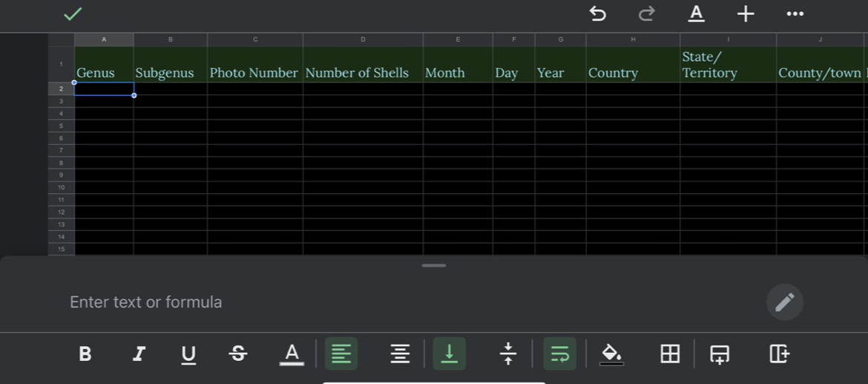Set vertical alignment to middle
This screenshot has width=868, height=384.
pyautogui.click(x=507, y=354)
